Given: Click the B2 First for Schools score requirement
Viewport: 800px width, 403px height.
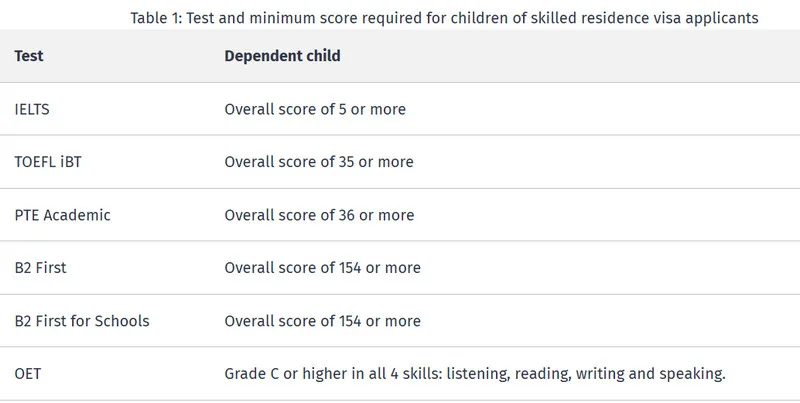Looking at the screenshot, I should [x=323, y=321].
